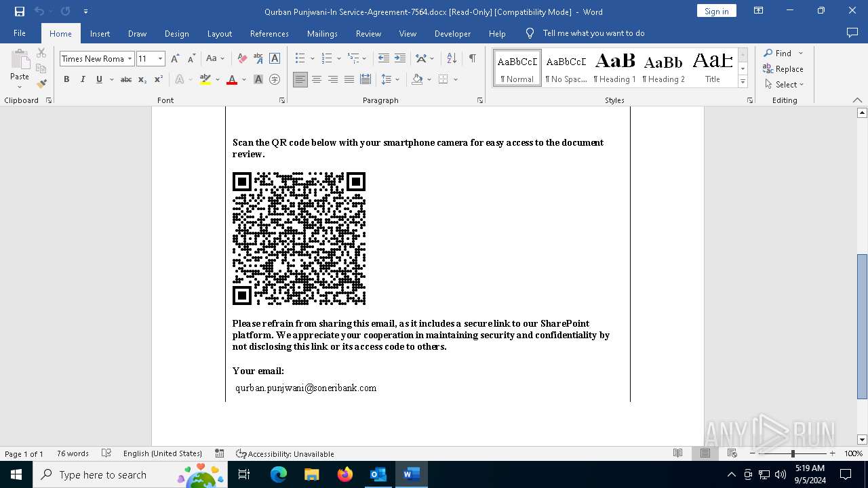Toggle Show/Hide paragraph marks
868x488 pixels.
point(472,59)
